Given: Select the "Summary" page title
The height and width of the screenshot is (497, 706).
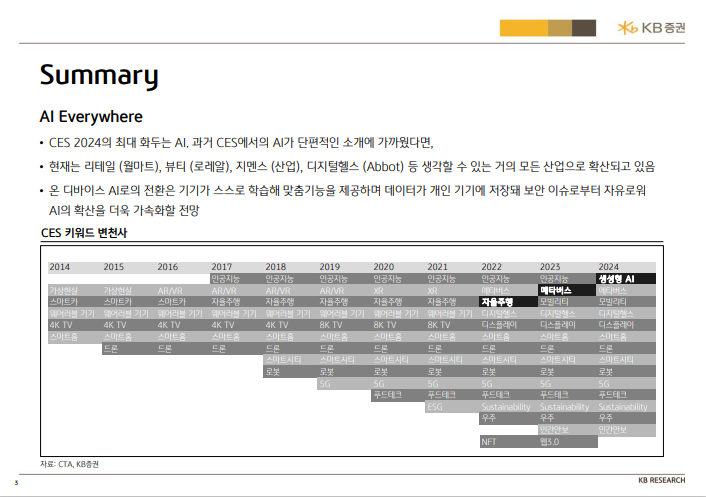Looking at the screenshot, I should (99, 76).
